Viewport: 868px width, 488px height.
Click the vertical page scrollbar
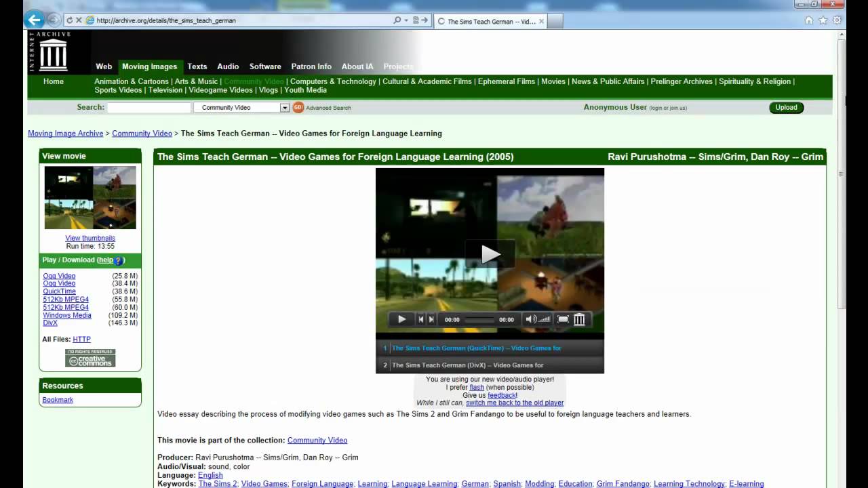(842, 174)
